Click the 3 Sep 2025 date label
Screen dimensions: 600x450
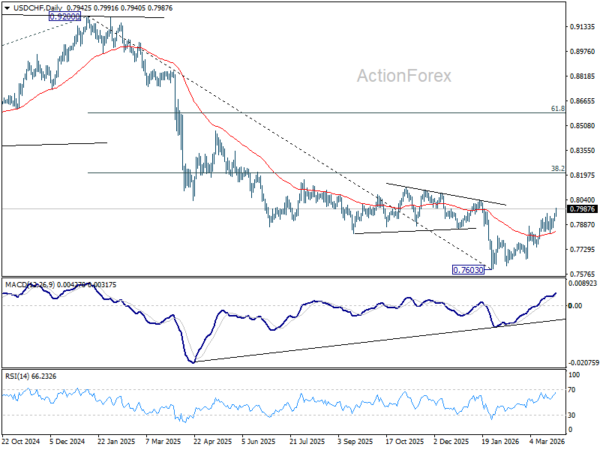coord(355,442)
